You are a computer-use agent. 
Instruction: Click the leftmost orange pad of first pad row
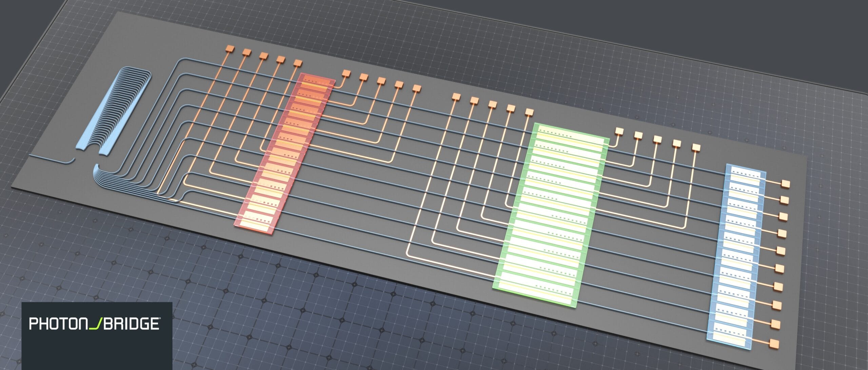point(230,49)
